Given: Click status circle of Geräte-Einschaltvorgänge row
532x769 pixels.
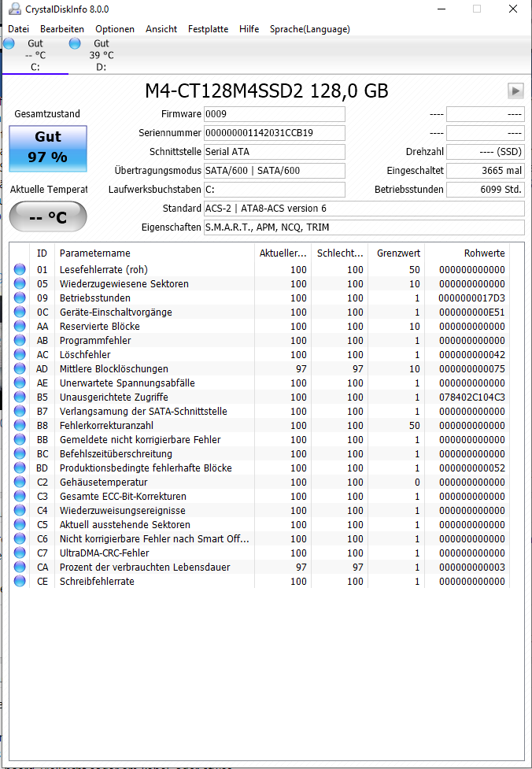Looking at the screenshot, I should (x=20, y=312).
